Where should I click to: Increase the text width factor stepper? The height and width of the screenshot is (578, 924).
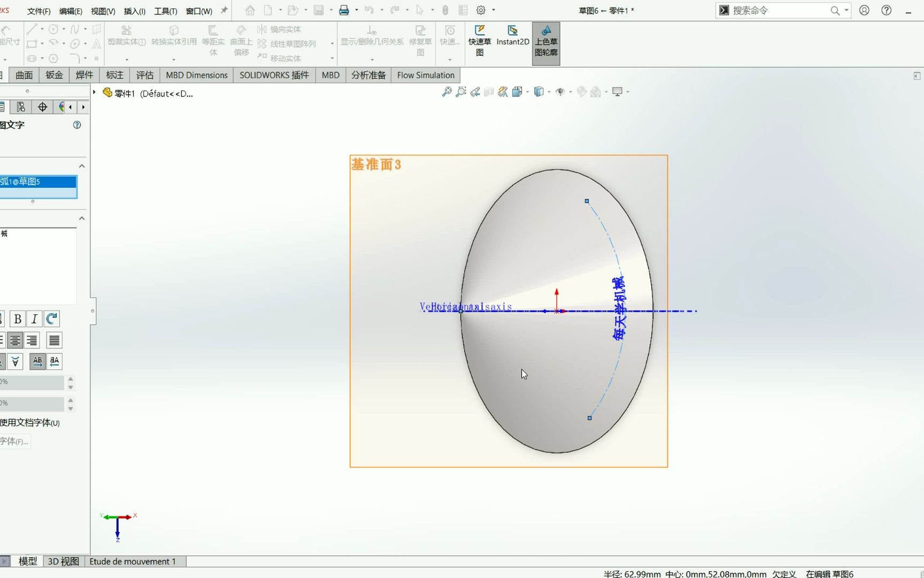click(x=70, y=379)
